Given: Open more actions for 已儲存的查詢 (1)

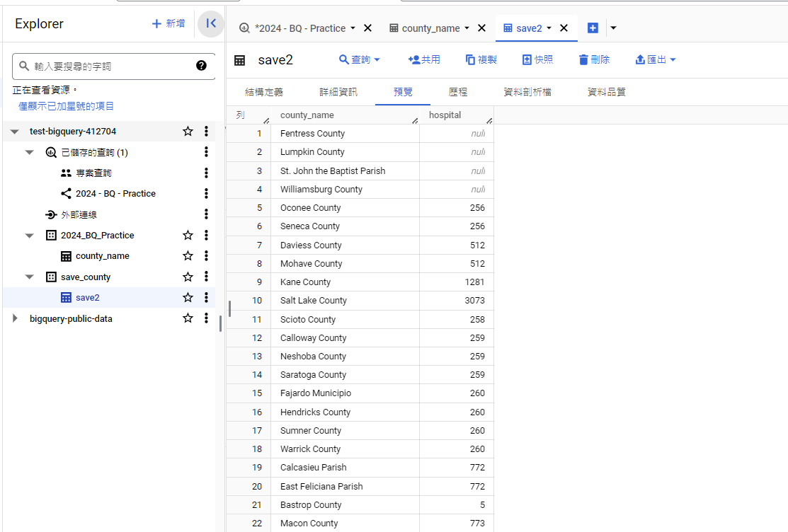Looking at the screenshot, I should 206,151.
